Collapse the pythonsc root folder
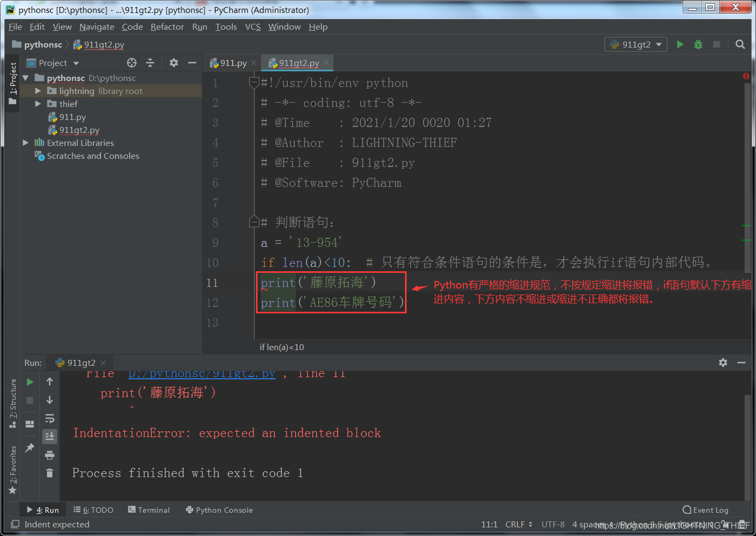 25,78
